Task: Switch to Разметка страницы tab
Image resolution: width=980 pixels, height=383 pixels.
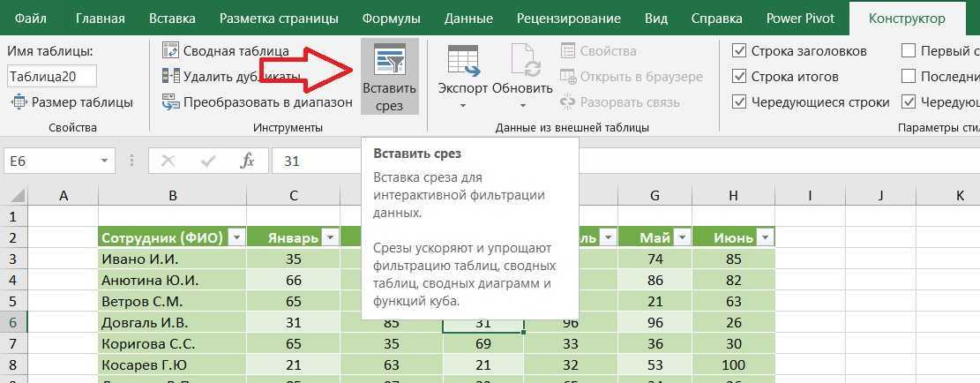Action: point(279,19)
